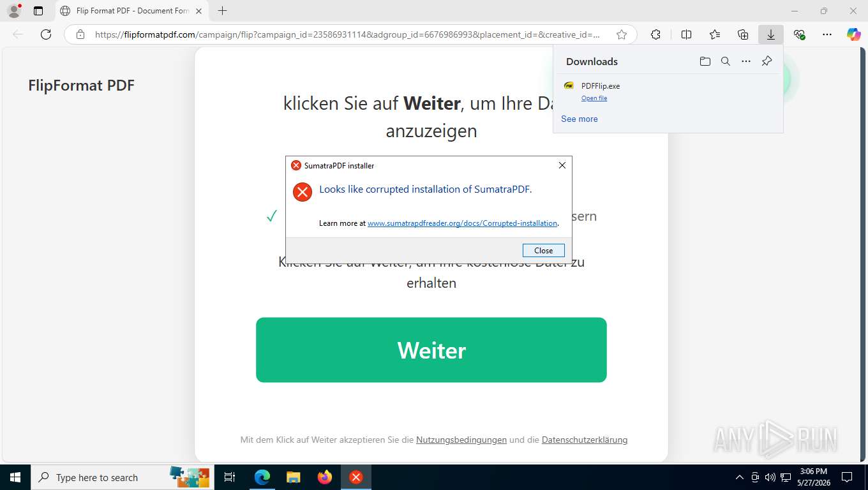This screenshot has width=868, height=490.
Task: Open Task View on the taskbar
Action: 230,477
